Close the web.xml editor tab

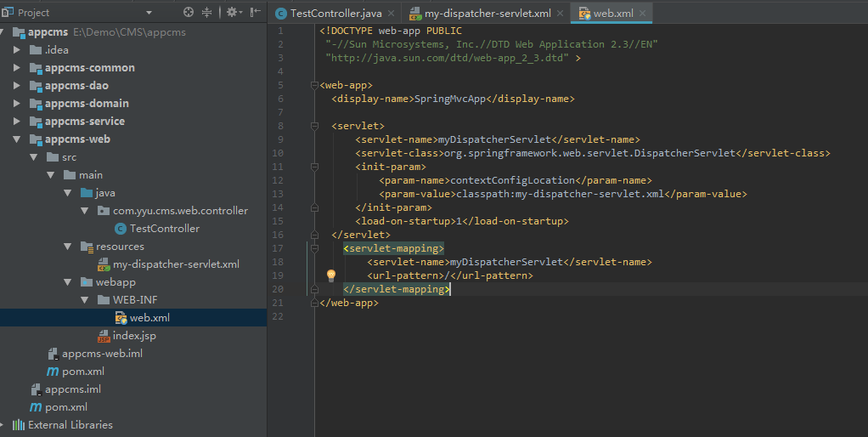[642, 14]
